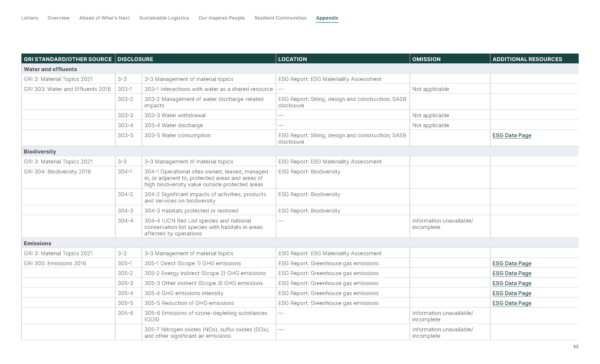
Task: Open ESG Data Page link for 305-2 Scope 2 emissions
Action: [x=511, y=273]
